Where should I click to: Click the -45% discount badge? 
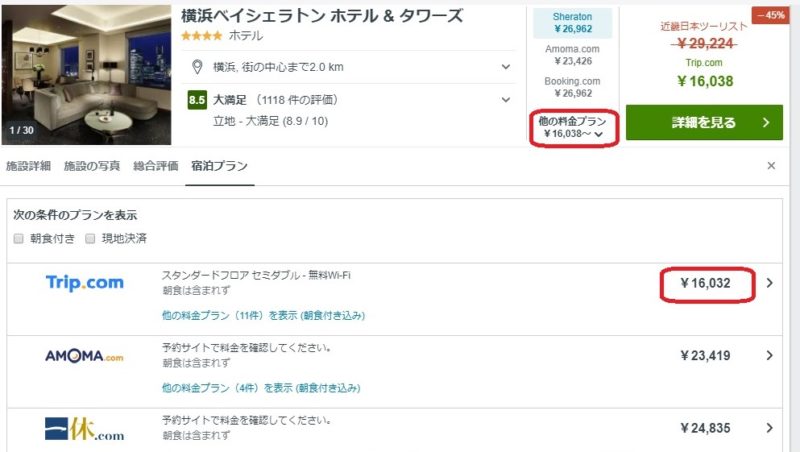coord(770,15)
